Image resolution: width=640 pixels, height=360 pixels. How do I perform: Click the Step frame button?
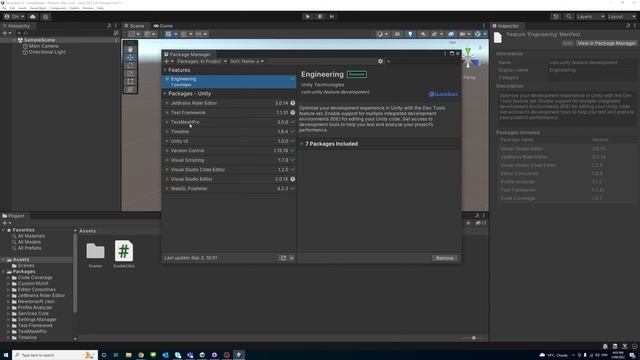332,17
